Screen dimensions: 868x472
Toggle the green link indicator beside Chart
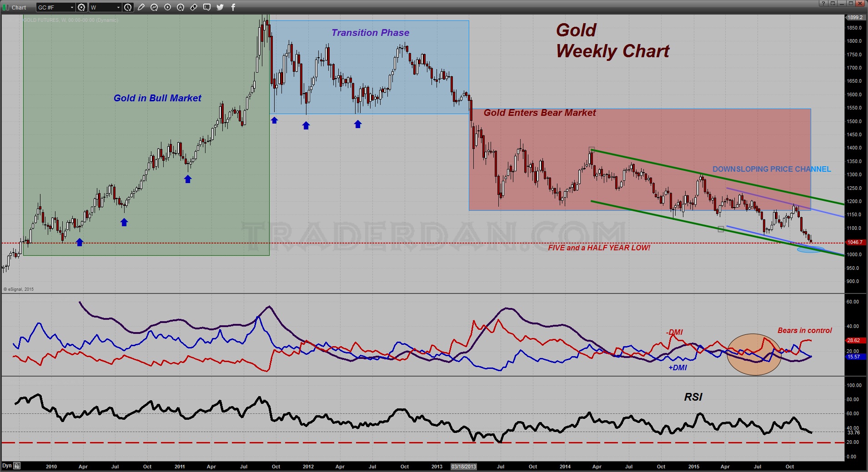[x=6, y=7]
